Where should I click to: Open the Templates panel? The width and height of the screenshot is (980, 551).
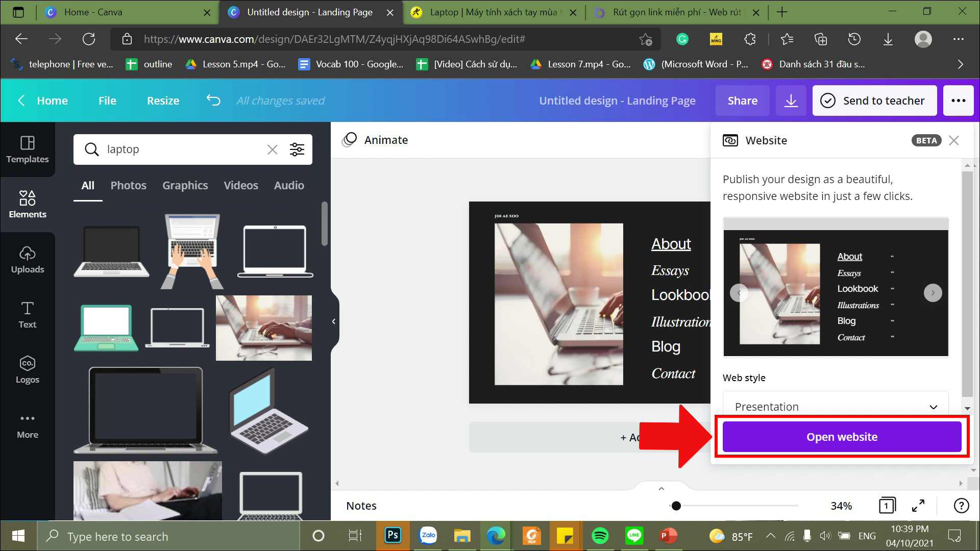[27, 149]
